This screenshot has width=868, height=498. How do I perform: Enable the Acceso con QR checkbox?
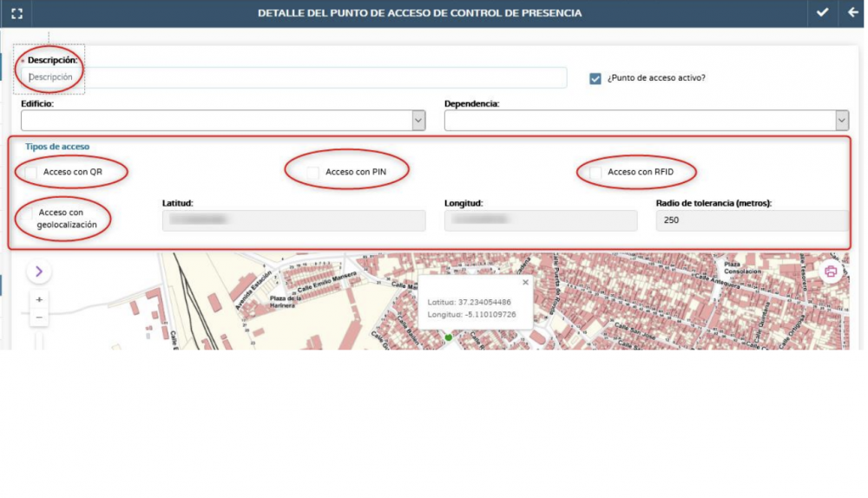click(31, 173)
